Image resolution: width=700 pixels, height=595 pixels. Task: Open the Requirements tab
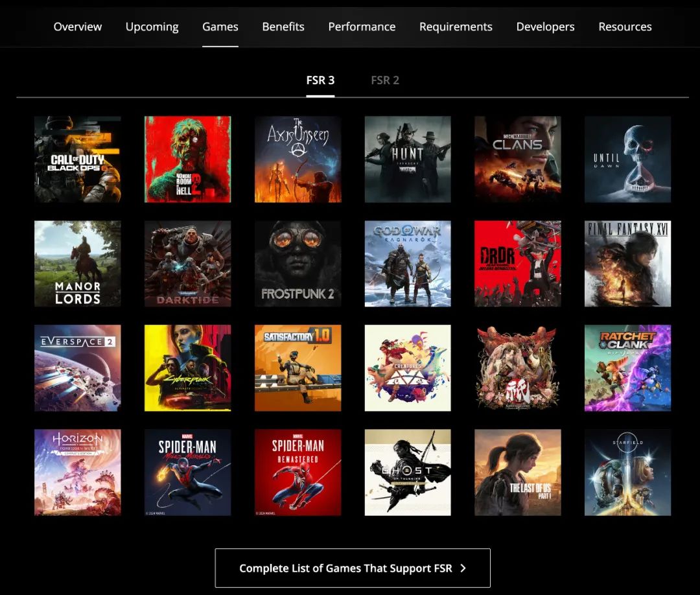456,27
